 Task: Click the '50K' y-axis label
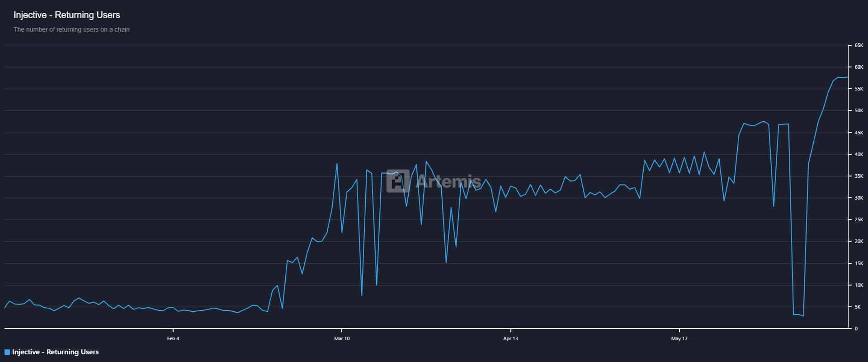[859, 110]
